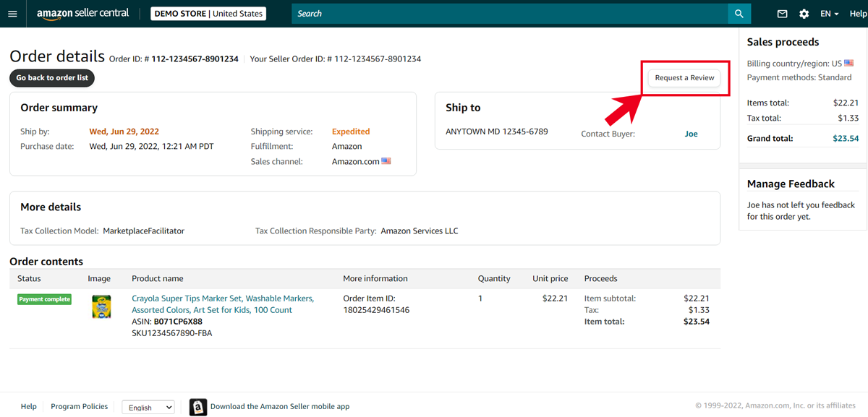This screenshot has height=417, width=868.
Task: Click the Download Amazon Seller mobile app text
Action: (x=280, y=407)
